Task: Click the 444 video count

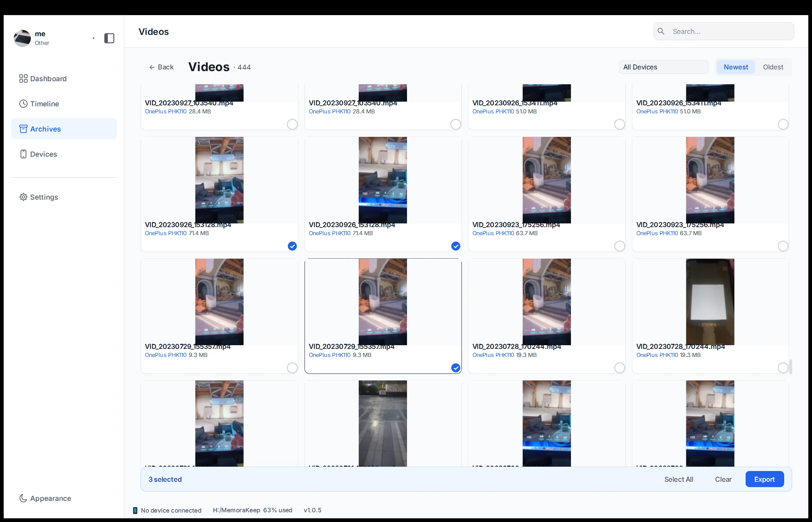Action: [244, 67]
